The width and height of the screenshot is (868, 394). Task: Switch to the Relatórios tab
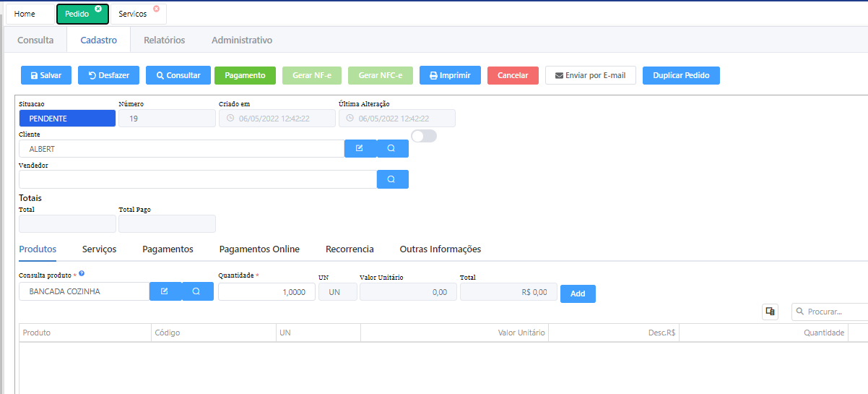click(164, 40)
